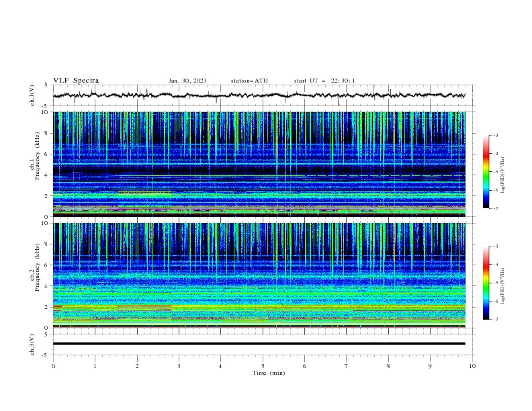Click the ch.1 spectrogram color scale bar
Viewport: 532px width, 411px height.
pyautogui.click(x=486, y=172)
